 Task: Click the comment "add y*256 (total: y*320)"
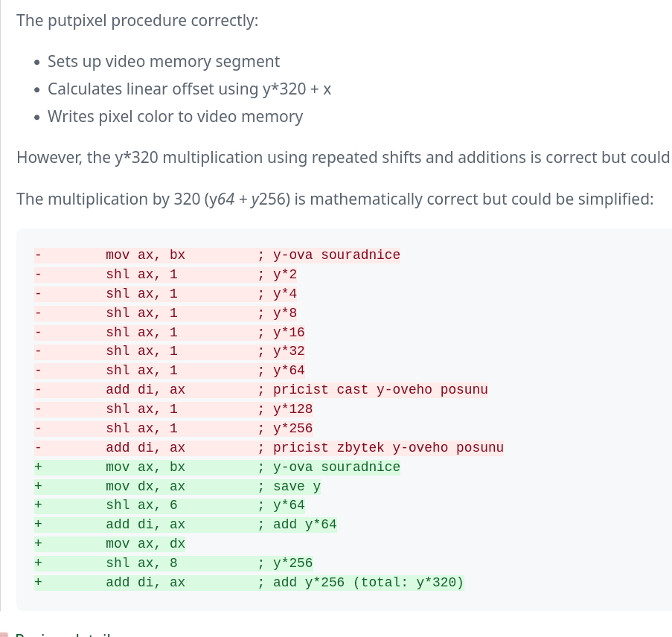pyautogui.click(x=368, y=583)
